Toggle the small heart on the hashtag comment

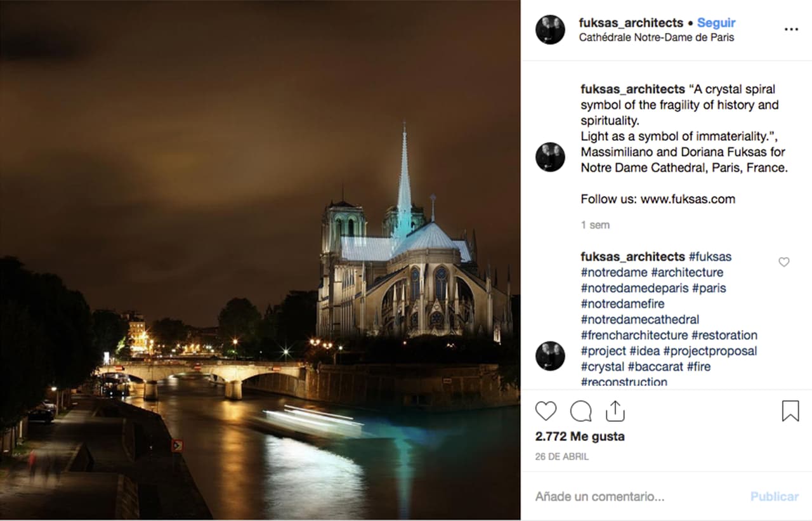783,262
